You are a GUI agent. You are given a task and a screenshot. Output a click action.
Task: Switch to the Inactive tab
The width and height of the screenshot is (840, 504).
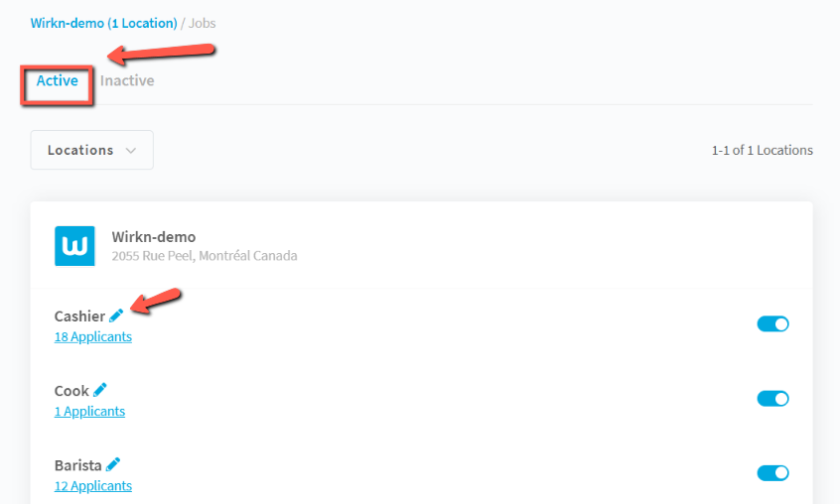[127, 80]
